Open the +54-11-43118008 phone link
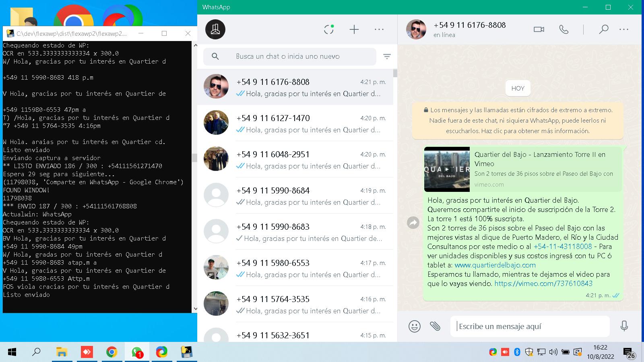The image size is (644, 362). [563, 247]
